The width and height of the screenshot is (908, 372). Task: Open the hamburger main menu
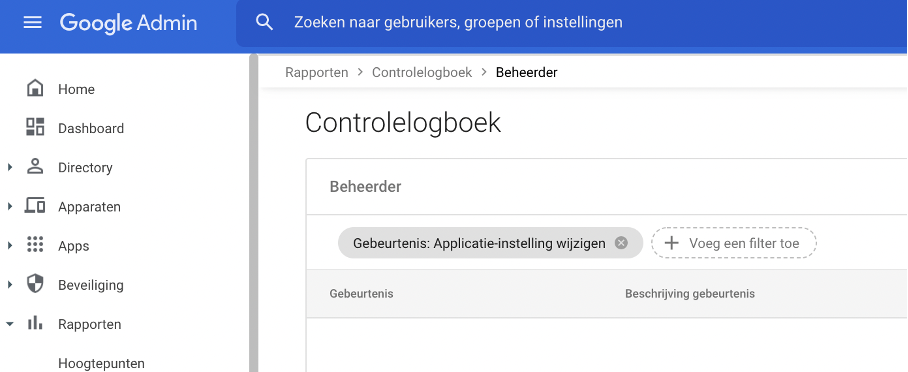point(32,23)
